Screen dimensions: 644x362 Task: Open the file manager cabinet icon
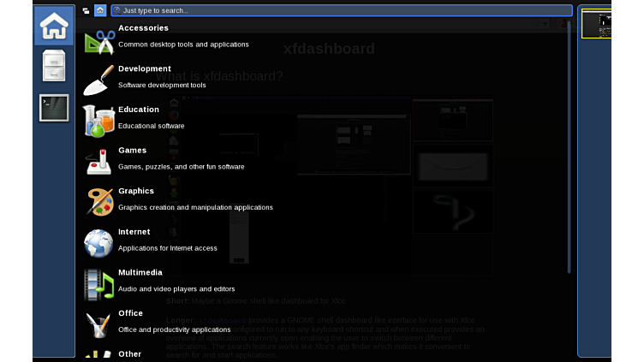[54, 67]
